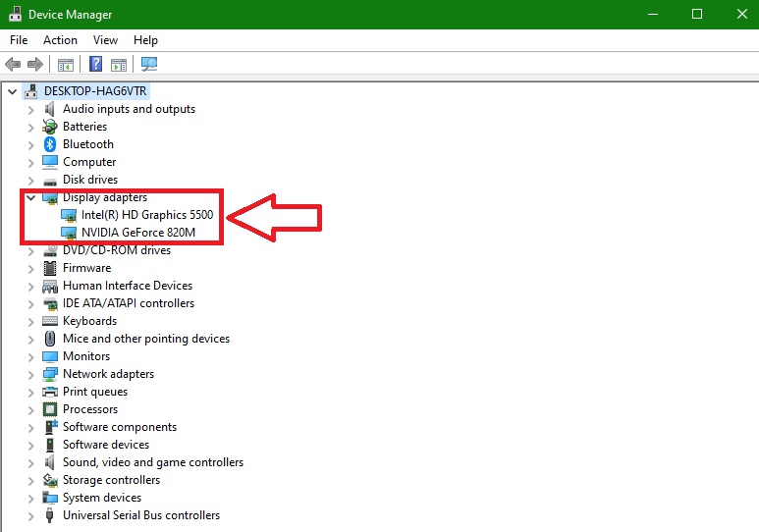The height and width of the screenshot is (532, 759).
Task: Click the Keyboards category icon
Action: click(50, 321)
